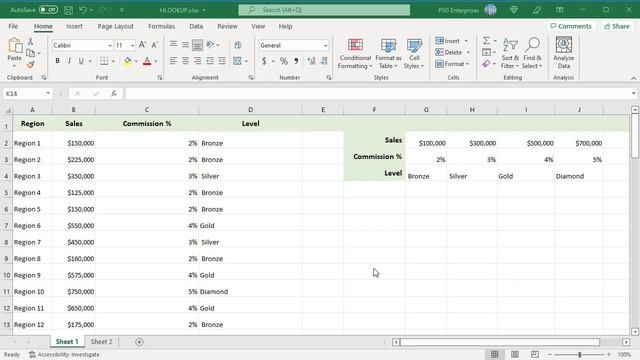The height and width of the screenshot is (360, 640).
Task: Apply the Comma Style format
Action: [296, 61]
